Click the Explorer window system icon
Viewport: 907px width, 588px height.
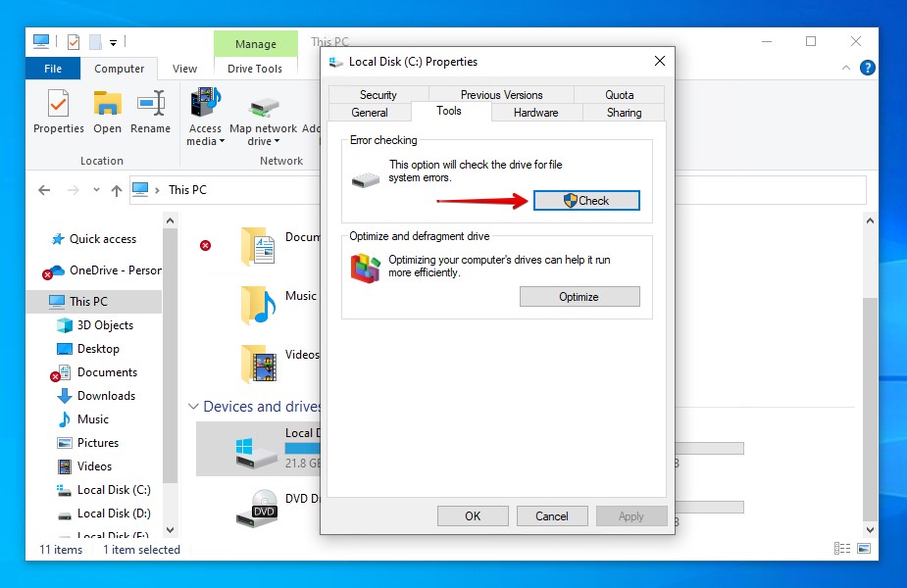(x=41, y=41)
